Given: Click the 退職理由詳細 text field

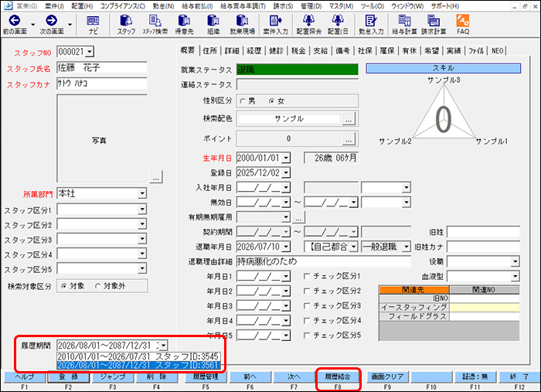Looking at the screenshot, I should coord(324,261).
